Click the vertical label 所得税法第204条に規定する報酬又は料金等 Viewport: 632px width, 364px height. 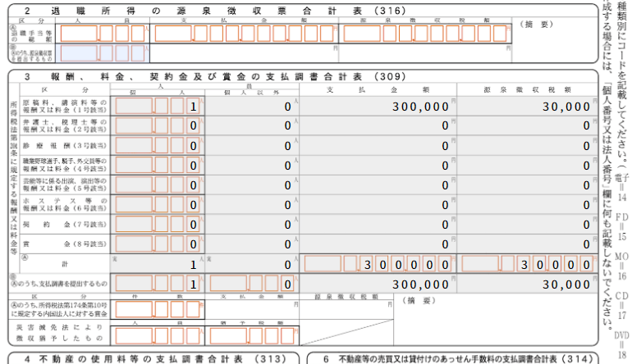[x=14, y=179]
